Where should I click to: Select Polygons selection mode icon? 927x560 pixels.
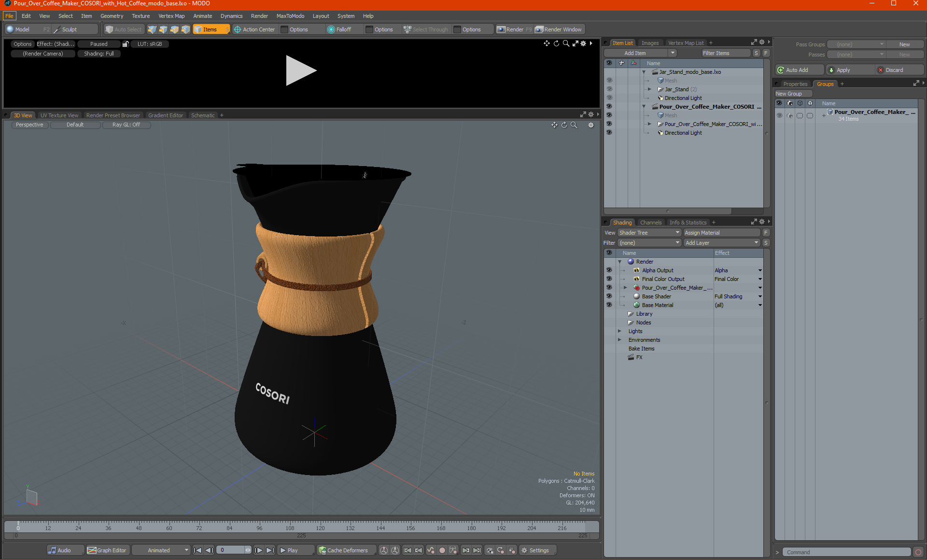coord(174,29)
